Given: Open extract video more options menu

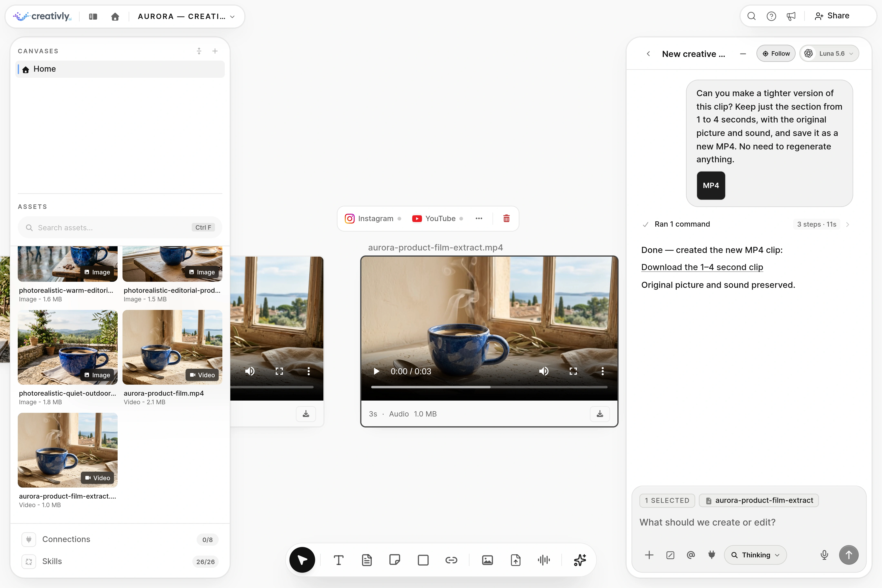Looking at the screenshot, I should click(603, 371).
